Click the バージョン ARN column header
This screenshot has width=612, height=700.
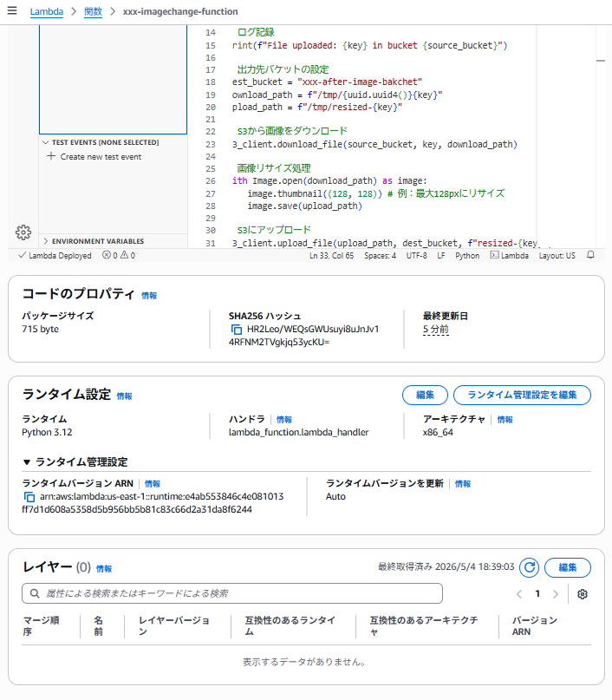(x=534, y=626)
